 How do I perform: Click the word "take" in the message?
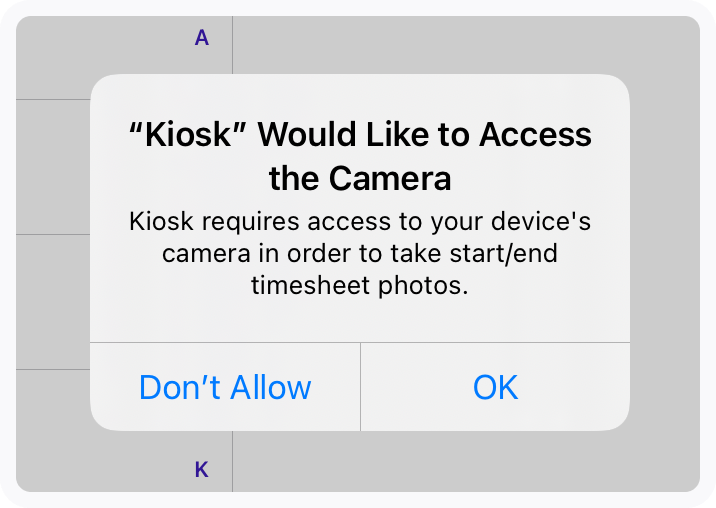[x=391, y=253]
